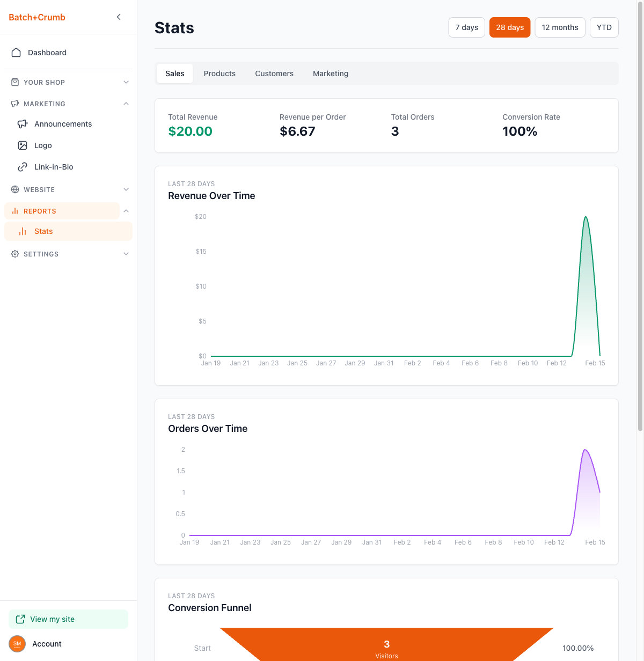
Task: Click the Announcements megaphone icon
Action: point(23,124)
